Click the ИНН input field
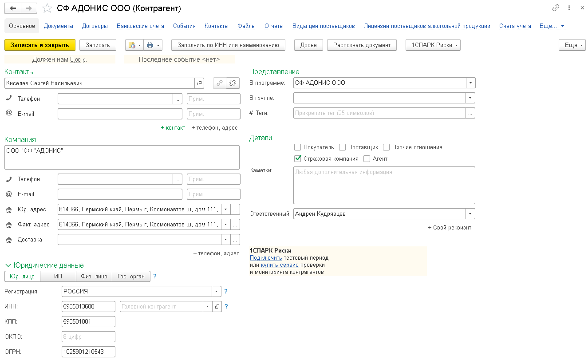Screen dimensions: 588x364 point(89,307)
